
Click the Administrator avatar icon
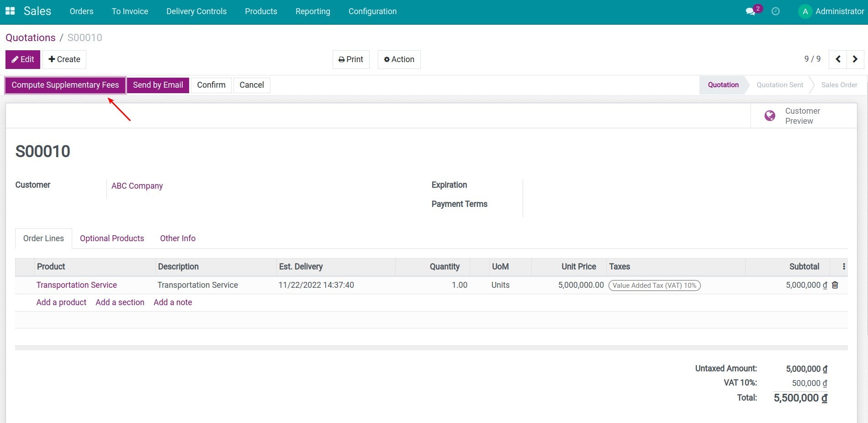(805, 11)
